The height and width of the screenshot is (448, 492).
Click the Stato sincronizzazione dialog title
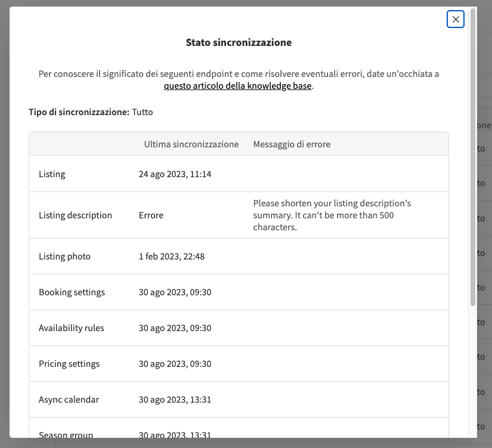(239, 42)
